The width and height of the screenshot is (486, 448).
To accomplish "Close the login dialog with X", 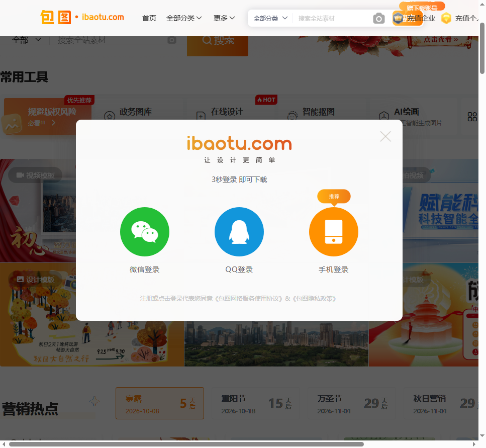I will 385,136.
